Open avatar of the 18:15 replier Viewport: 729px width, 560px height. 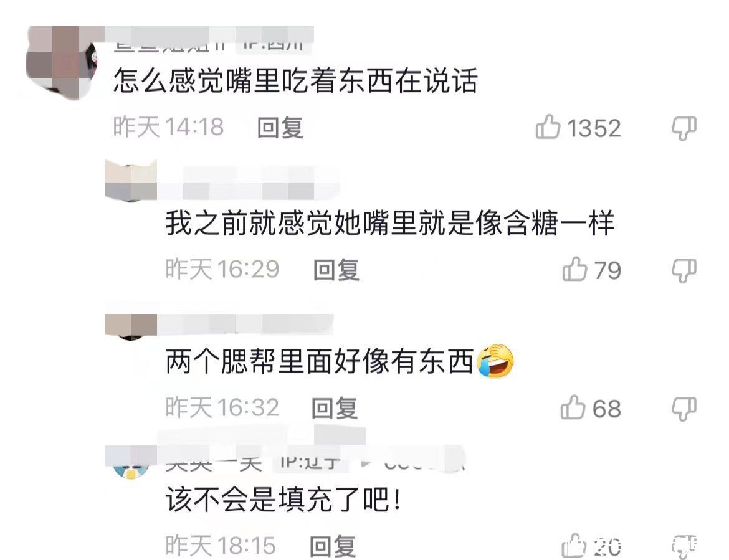click(131, 462)
